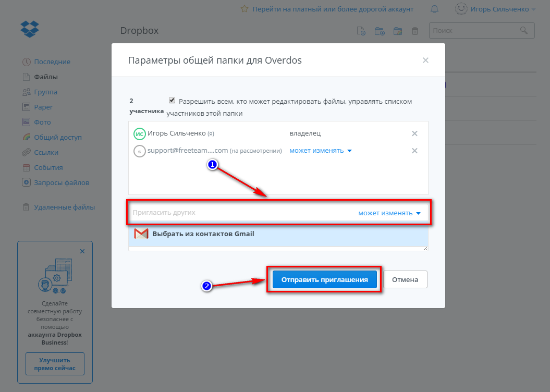This screenshot has width=550, height=392.
Task: Click the avatar circle of the support@freeteam member
Action: click(140, 151)
